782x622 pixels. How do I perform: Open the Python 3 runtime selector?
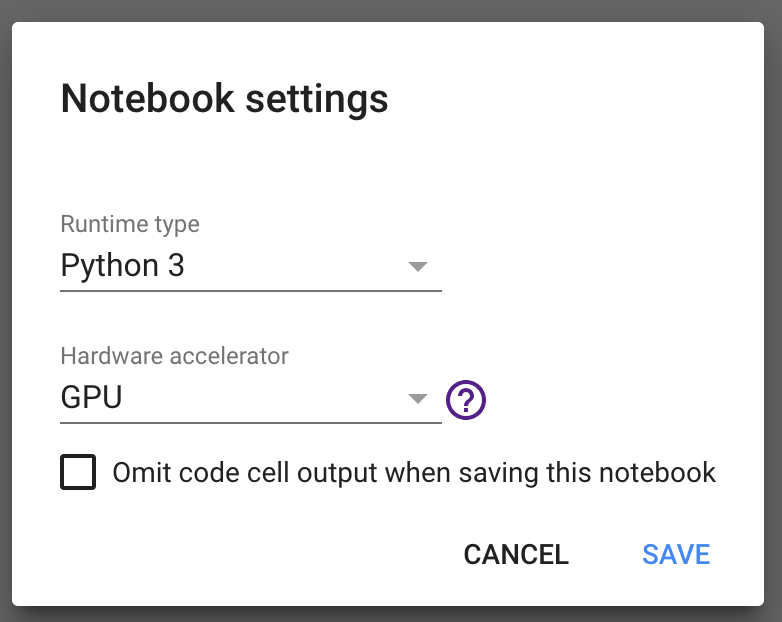[123, 266]
